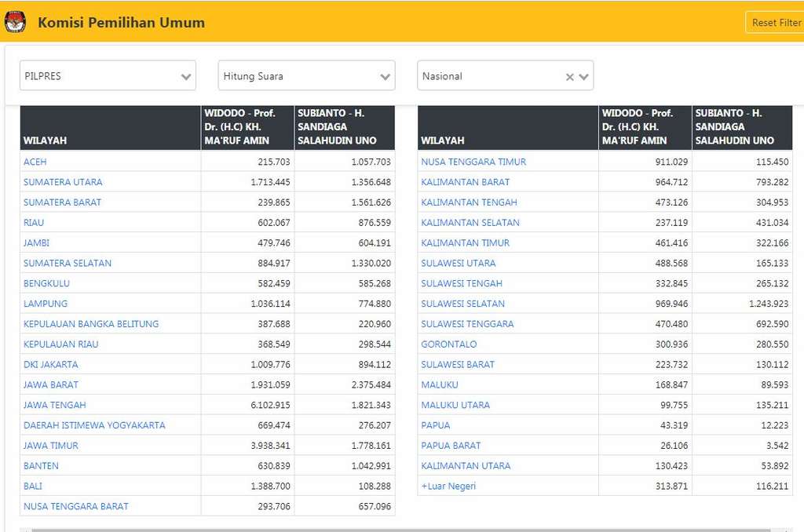The image size is (804, 532).
Task: Select the NUSA TENGGARA TIMUR link
Action: tap(473, 162)
